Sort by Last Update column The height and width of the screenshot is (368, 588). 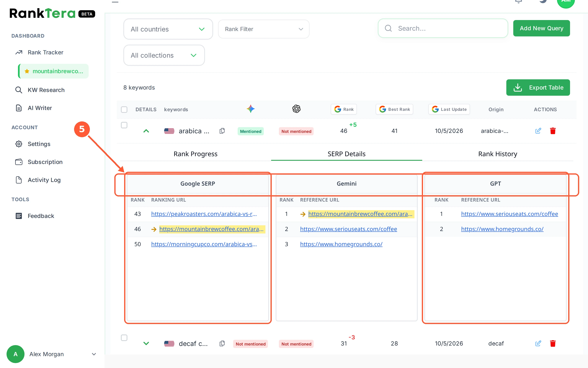tap(449, 109)
